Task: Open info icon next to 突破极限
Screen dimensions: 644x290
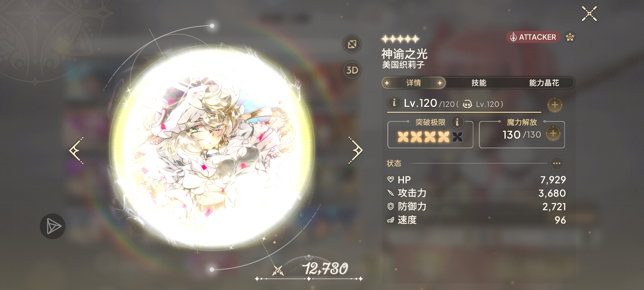Action: pos(457,122)
